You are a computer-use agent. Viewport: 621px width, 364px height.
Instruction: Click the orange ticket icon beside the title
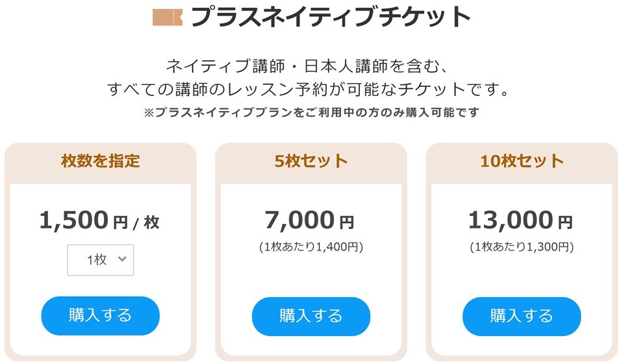coord(168,18)
